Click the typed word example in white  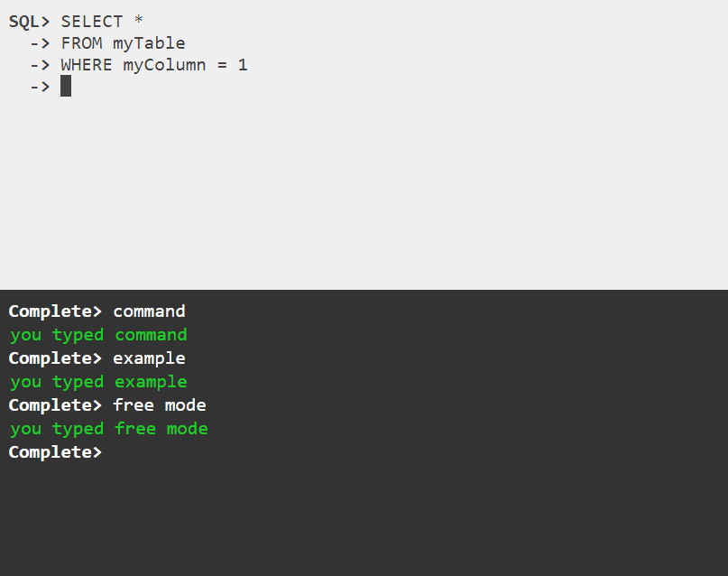pos(149,358)
